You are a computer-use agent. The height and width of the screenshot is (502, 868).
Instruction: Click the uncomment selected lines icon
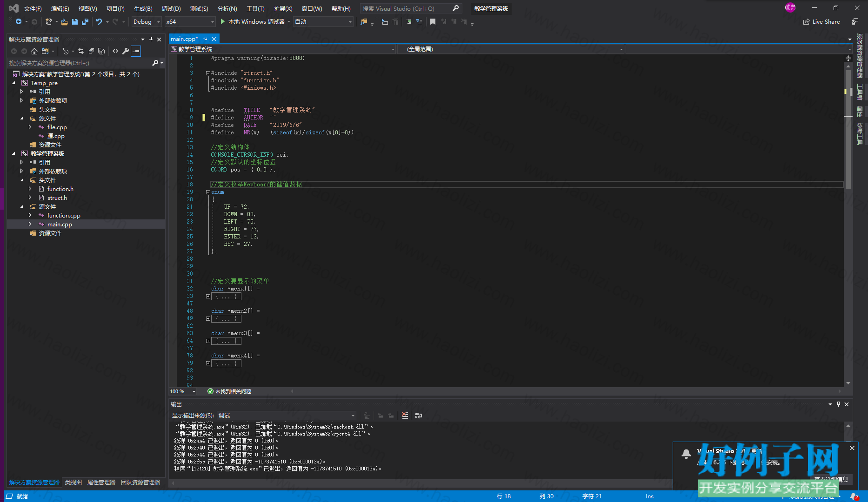(419, 21)
